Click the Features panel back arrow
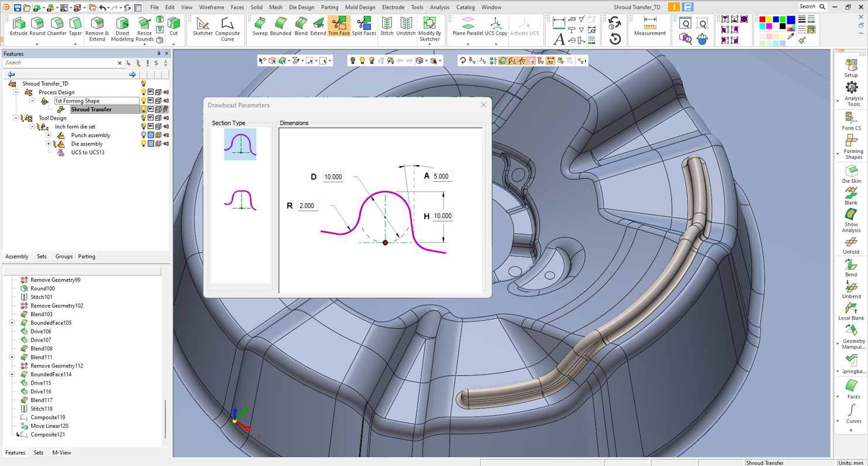Screen dimensions: 868x466 pyautogui.click(x=11, y=74)
